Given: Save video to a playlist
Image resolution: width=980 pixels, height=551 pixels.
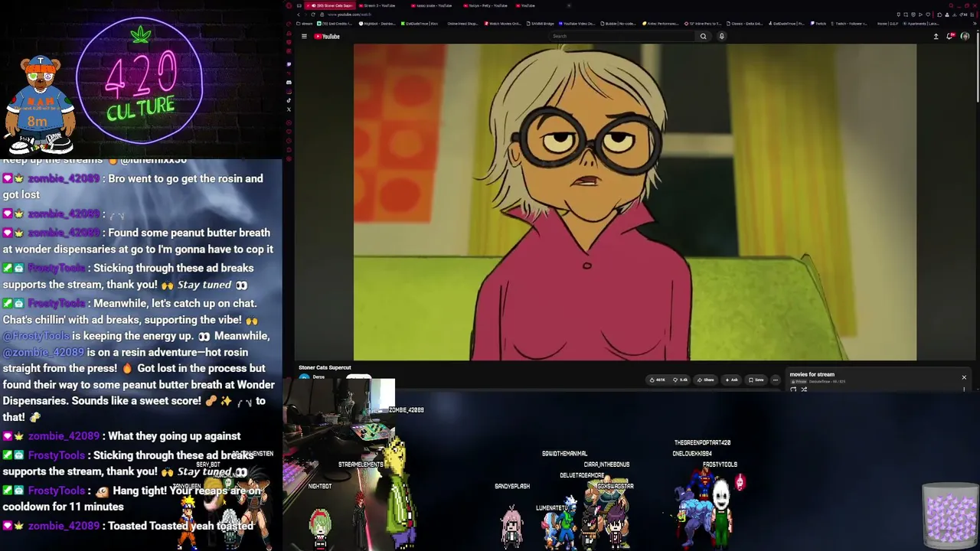Looking at the screenshot, I should 756,380.
